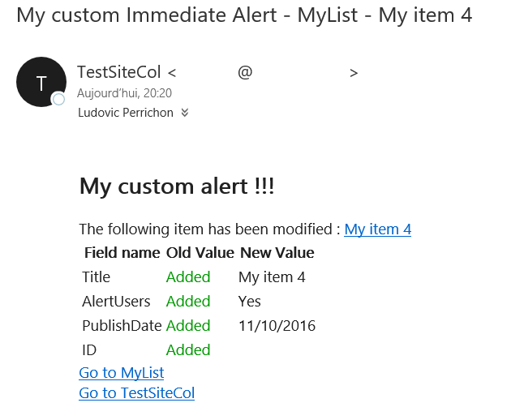Click the TestSiteCol sender name
The height and width of the screenshot is (420, 524).
pyautogui.click(x=119, y=72)
